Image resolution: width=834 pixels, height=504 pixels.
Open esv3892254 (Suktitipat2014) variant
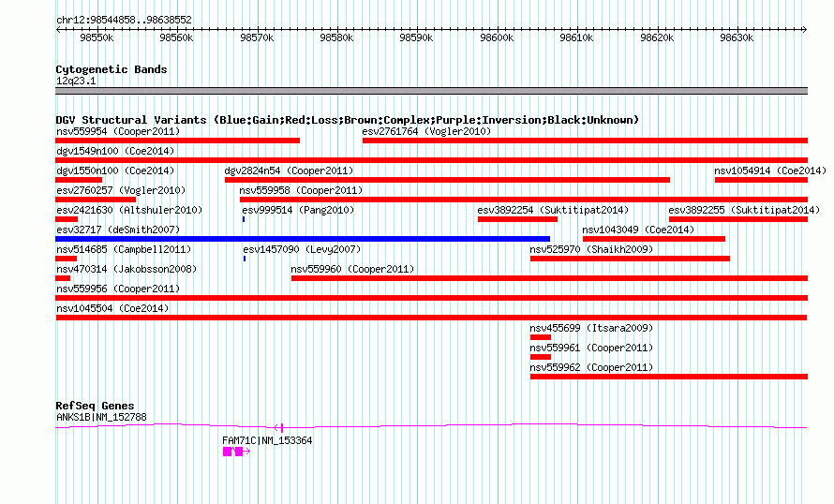(x=517, y=219)
